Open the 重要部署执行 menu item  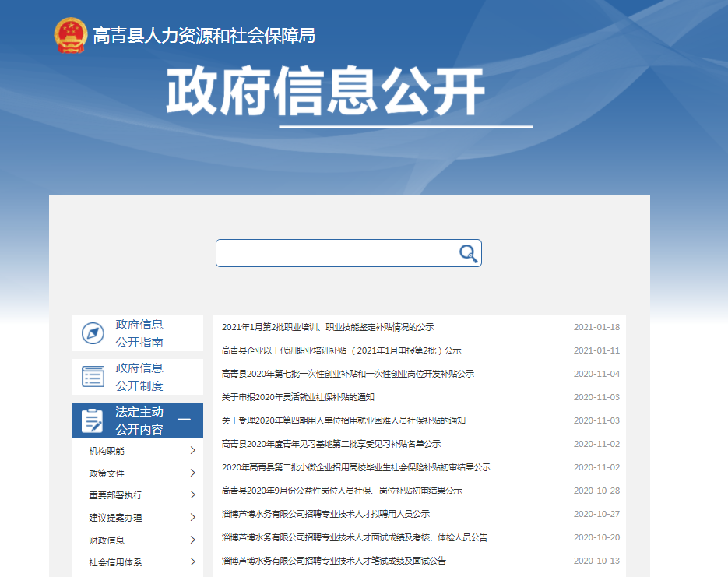pos(115,495)
